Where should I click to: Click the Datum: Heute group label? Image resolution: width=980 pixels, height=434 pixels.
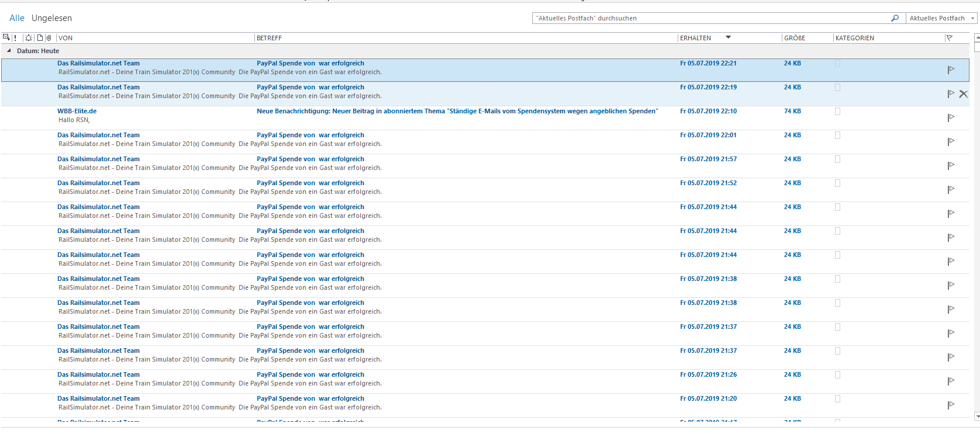tap(38, 51)
